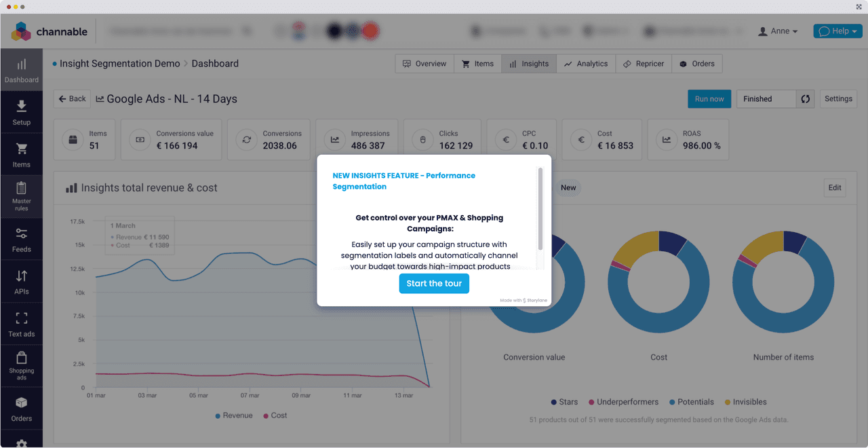Switch to the Analytics tab
868x448 pixels.
[x=585, y=63]
